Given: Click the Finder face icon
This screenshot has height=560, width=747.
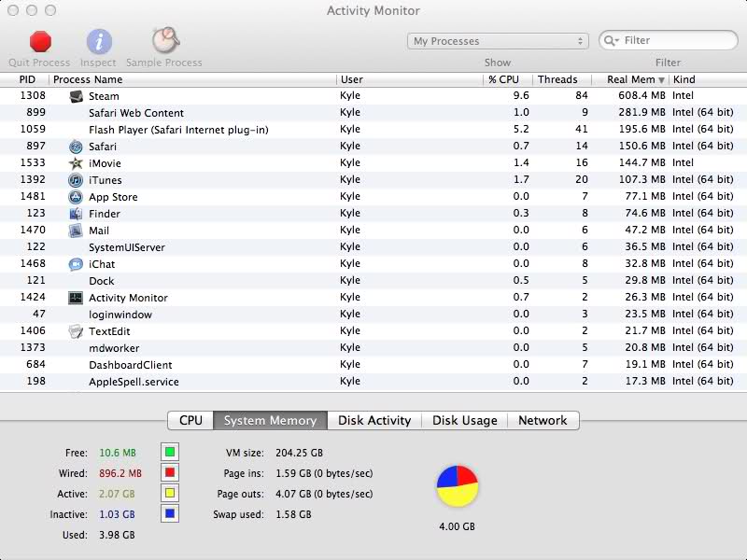Looking at the screenshot, I should [x=76, y=214].
